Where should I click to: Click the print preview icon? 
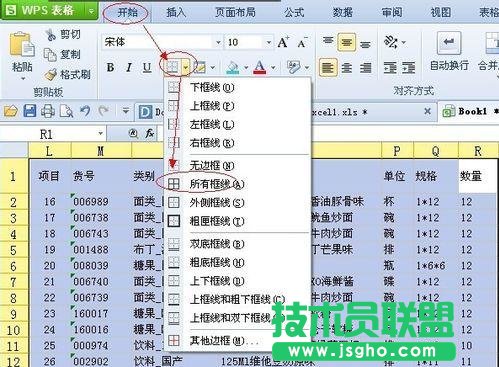66,111
